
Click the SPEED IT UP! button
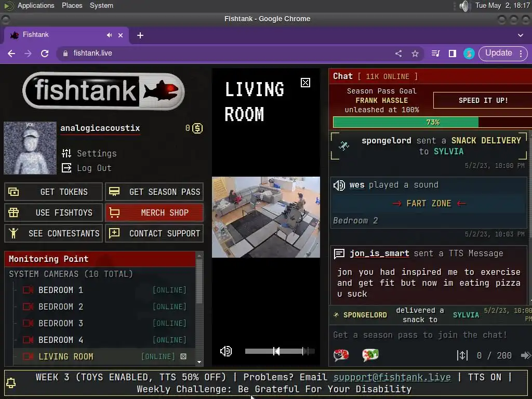[483, 100]
